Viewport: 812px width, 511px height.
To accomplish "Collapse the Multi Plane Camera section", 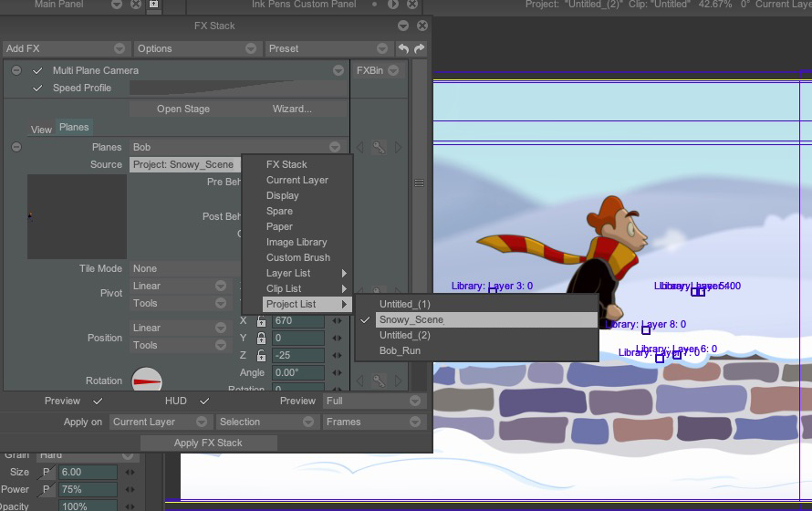I will pyautogui.click(x=16, y=70).
